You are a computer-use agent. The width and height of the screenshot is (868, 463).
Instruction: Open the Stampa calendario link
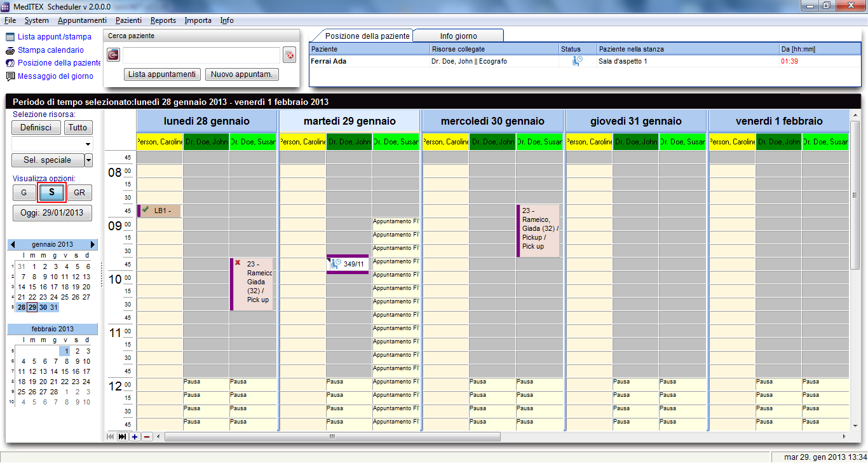coord(51,50)
